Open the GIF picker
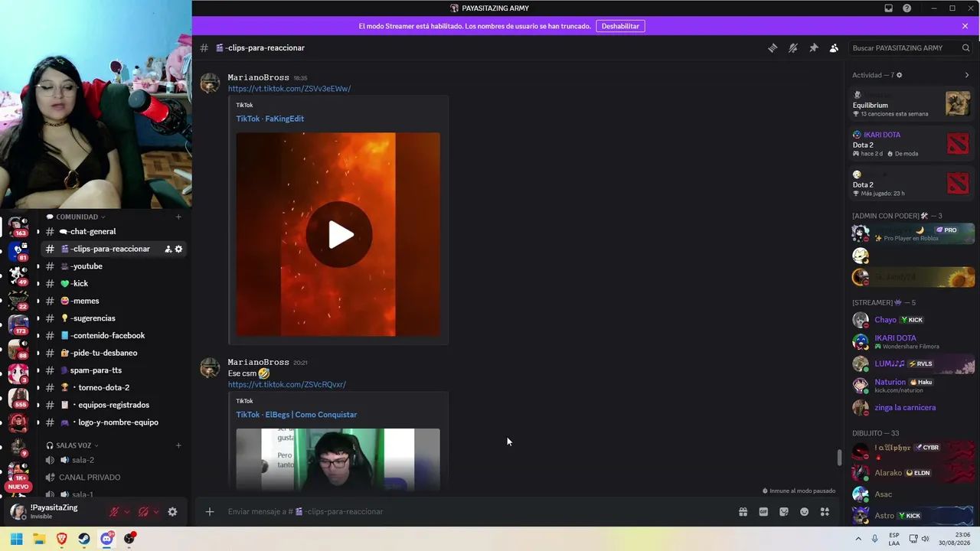 point(763,512)
